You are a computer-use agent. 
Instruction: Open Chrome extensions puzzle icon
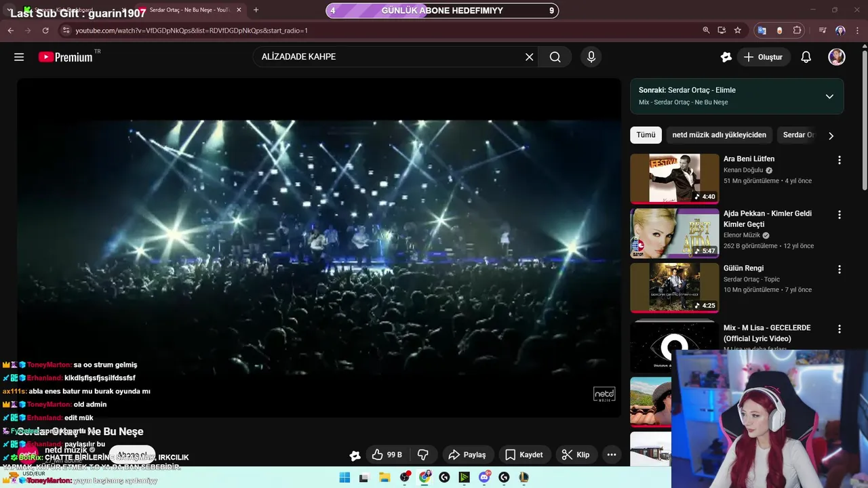tap(797, 30)
